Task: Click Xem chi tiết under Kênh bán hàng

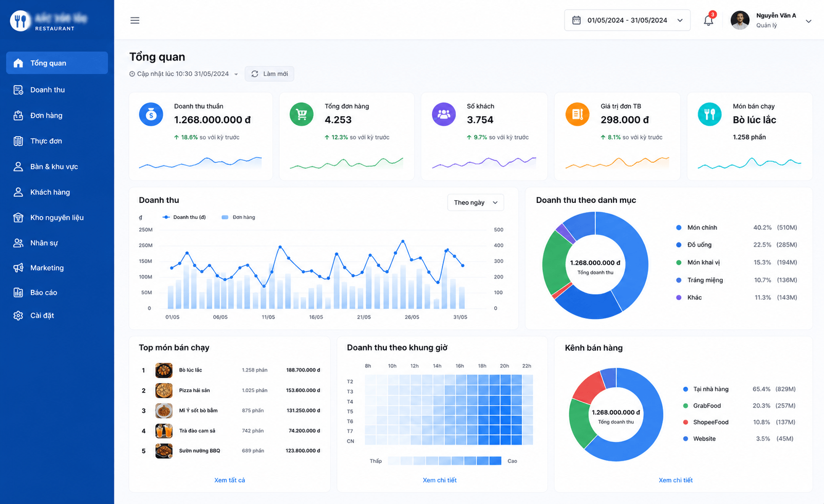Action: (676, 480)
